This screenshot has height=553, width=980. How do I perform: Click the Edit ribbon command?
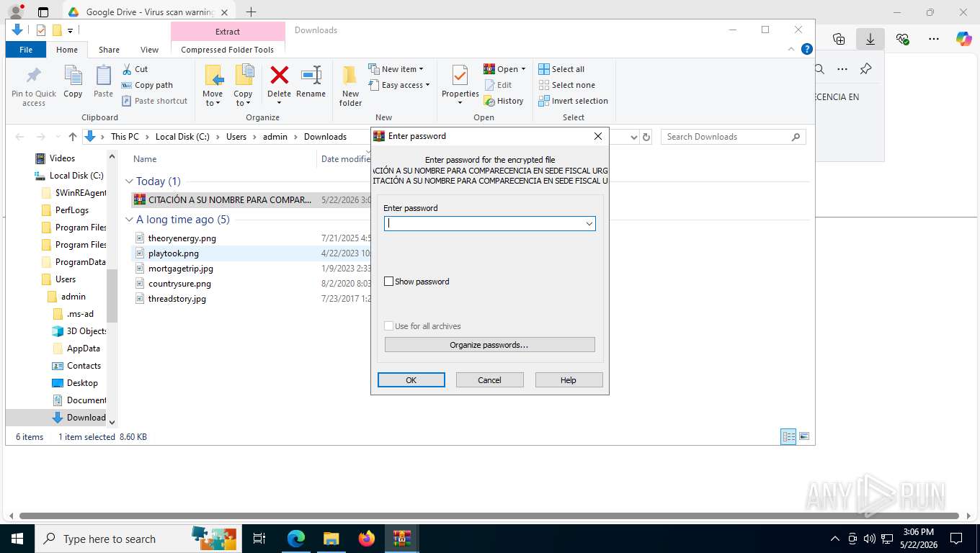(x=498, y=85)
